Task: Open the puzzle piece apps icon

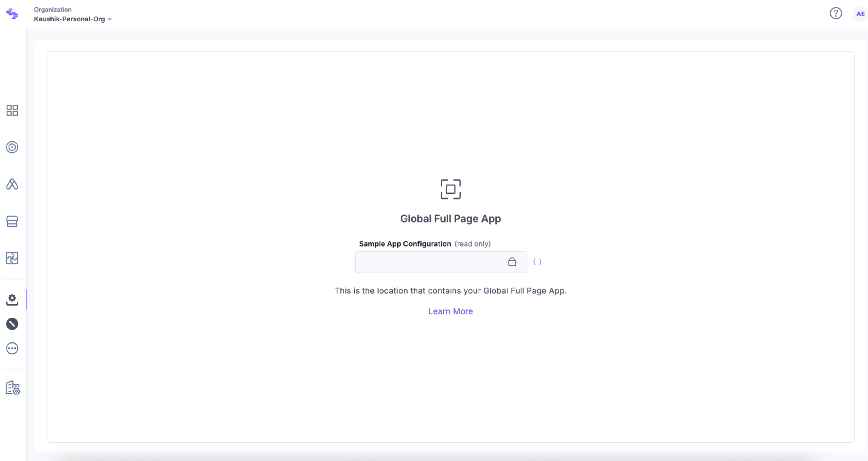Action: tap(12, 258)
